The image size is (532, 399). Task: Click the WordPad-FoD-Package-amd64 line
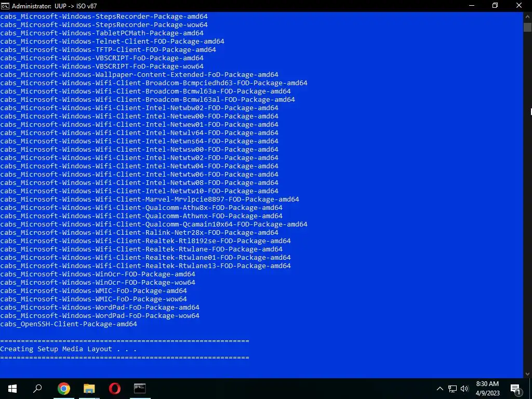tap(100, 308)
